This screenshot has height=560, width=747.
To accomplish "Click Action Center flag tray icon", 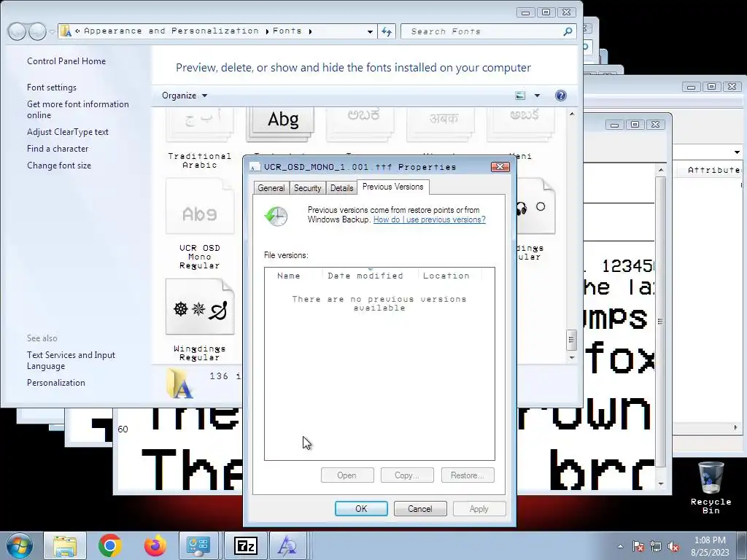I will [638, 546].
